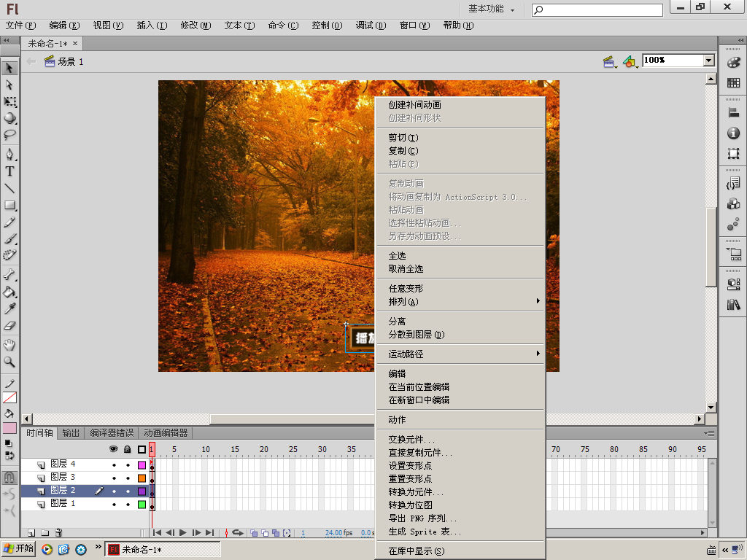This screenshot has height=560, width=747.
Task: Toggle lock all layers padlock icon
Action: [127, 449]
